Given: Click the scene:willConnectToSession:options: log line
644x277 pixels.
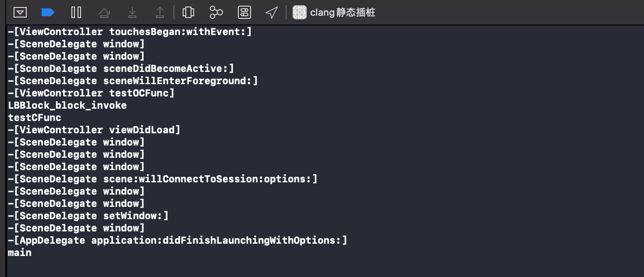Looking at the screenshot, I should click(x=163, y=179).
